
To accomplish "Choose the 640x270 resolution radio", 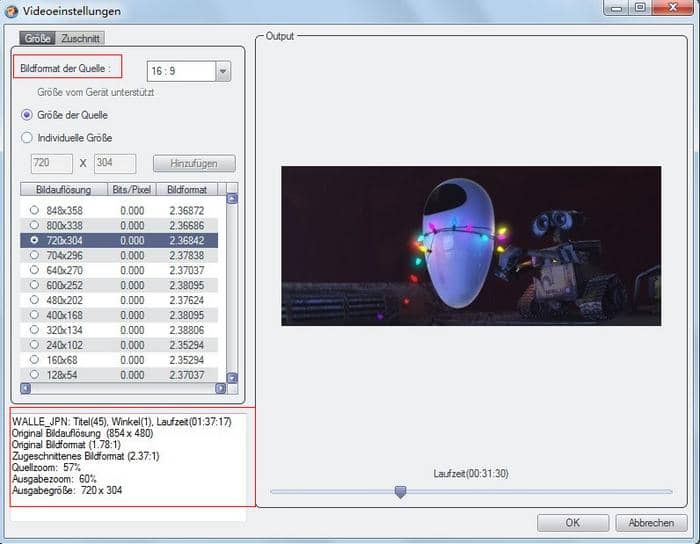I will click(x=34, y=270).
